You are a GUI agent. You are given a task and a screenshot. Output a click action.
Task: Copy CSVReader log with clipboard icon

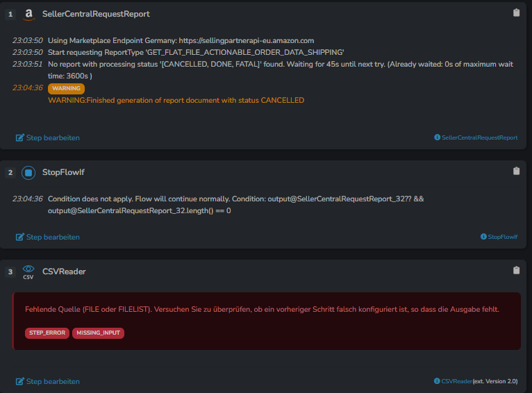point(516,270)
